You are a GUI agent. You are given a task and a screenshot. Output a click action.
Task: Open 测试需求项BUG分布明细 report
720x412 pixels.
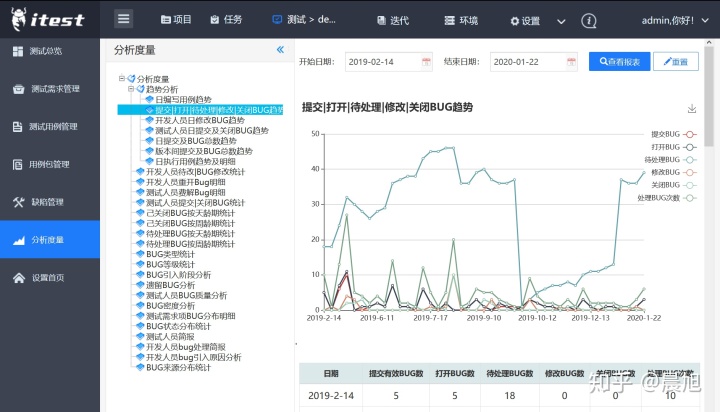(x=191, y=316)
